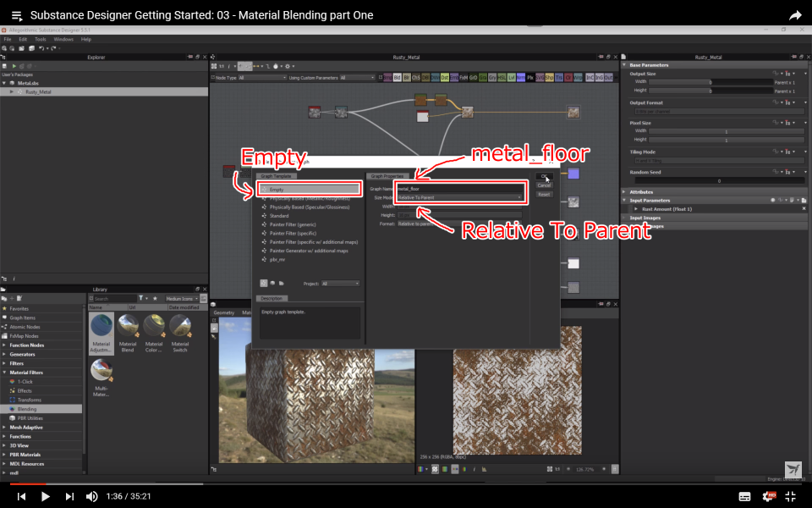
Task: Open the video playlist menu icon
Action: [17, 15]
